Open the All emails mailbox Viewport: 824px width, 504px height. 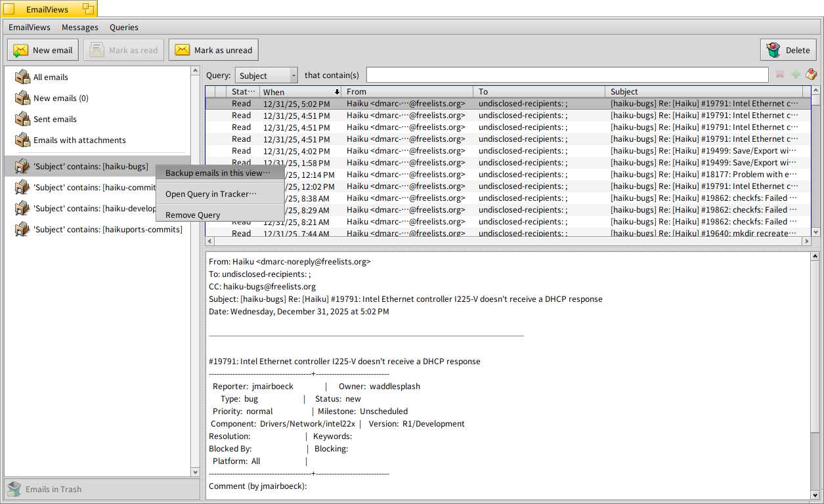tap(51, 77)
